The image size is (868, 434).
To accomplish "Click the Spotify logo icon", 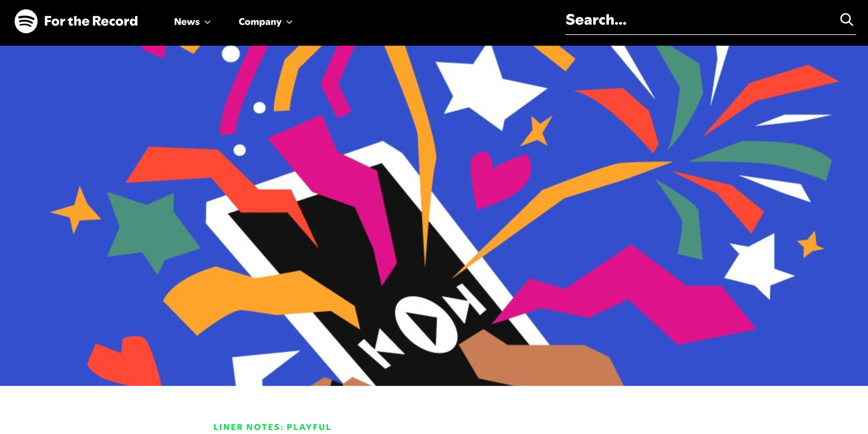I will click(26, 21).
